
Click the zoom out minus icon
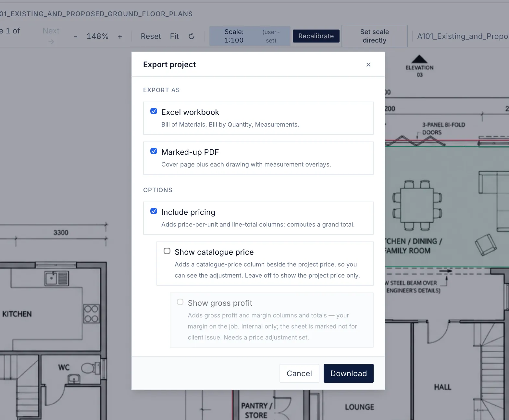[75, 37]
